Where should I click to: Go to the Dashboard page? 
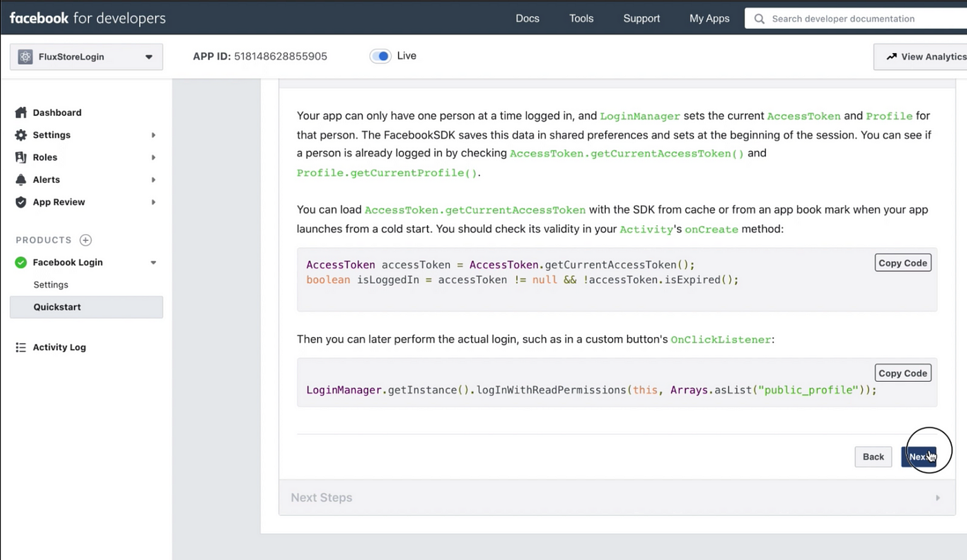tap(57, 113)
